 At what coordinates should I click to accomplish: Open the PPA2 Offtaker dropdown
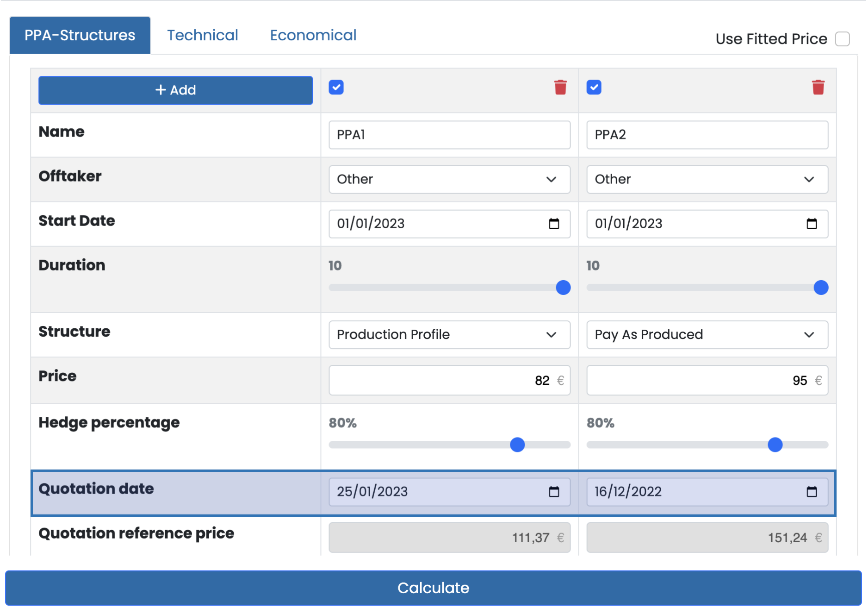707,179
